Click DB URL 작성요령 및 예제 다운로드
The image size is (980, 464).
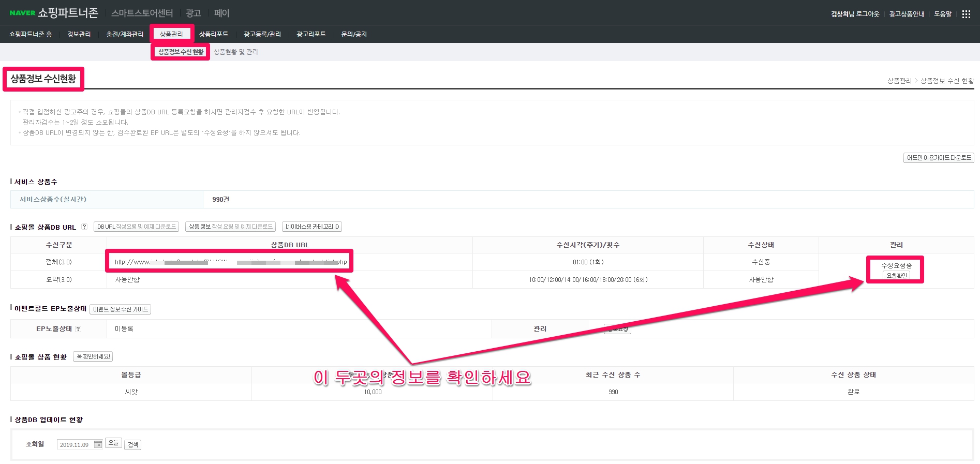pyautogui.click(x=136, y=227)
